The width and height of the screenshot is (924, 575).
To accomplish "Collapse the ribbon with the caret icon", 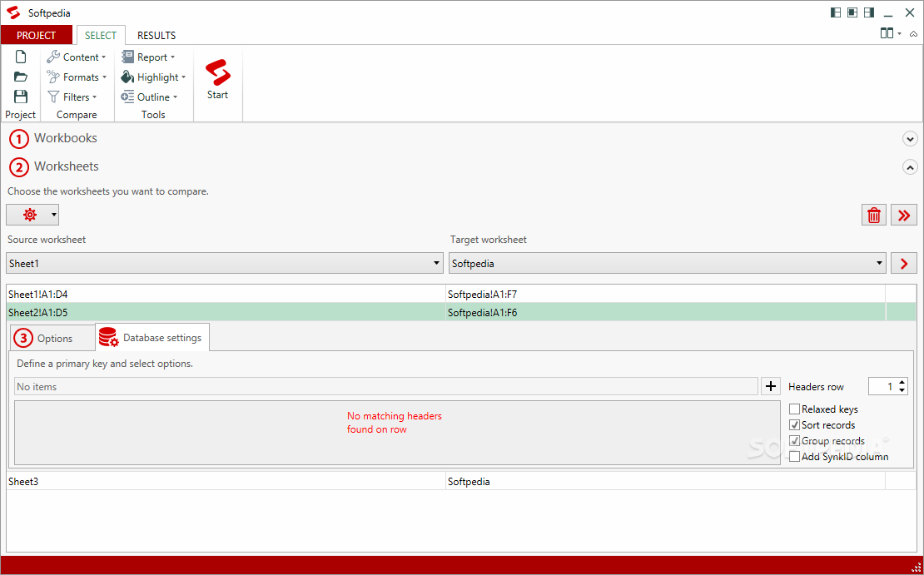I will [913, 33].
